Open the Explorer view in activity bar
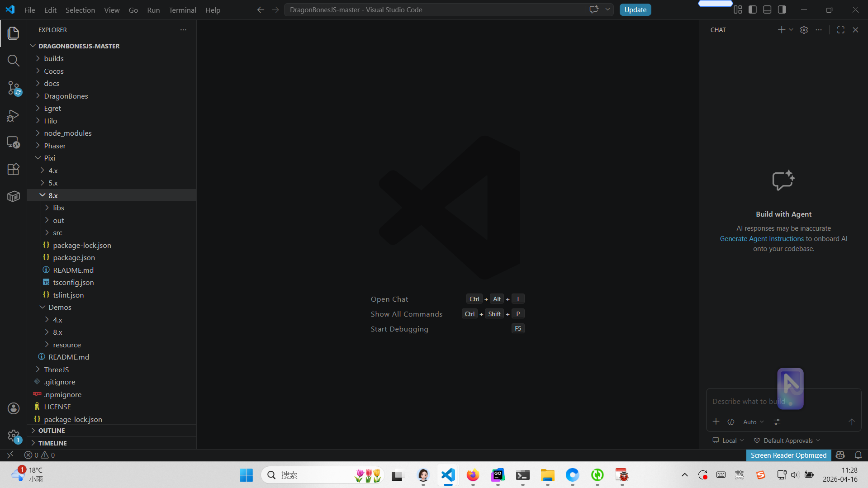The height and width of the screenshot is (488, 868). click(x=14, y=33)
